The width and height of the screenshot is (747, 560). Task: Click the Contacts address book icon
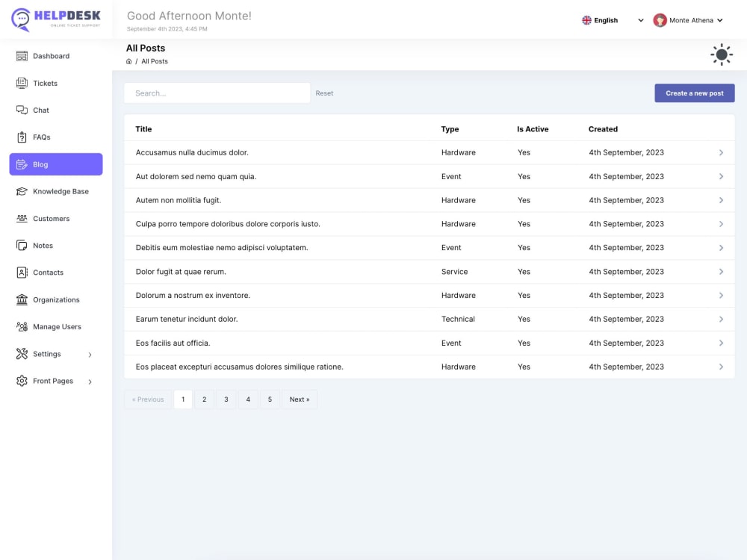click(22, 273)
